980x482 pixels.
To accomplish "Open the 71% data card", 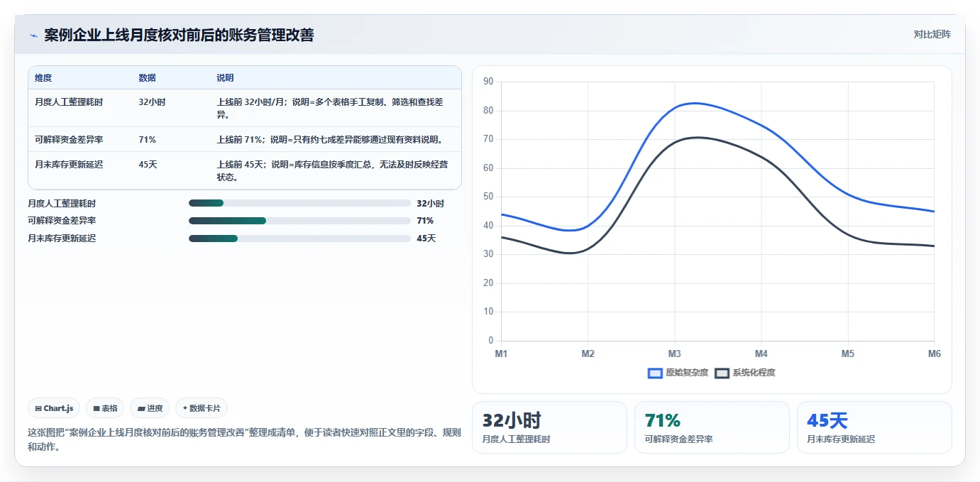I will (712, 427).
